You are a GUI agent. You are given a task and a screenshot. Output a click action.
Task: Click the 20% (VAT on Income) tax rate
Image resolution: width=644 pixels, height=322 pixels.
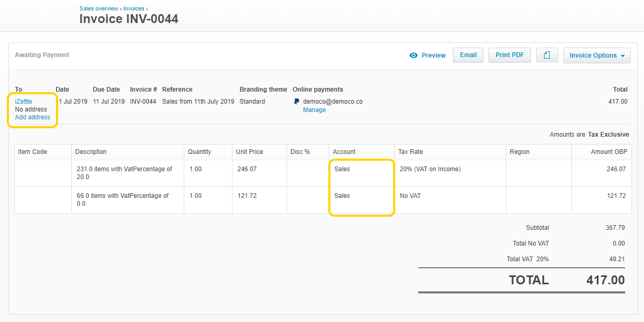429,169
